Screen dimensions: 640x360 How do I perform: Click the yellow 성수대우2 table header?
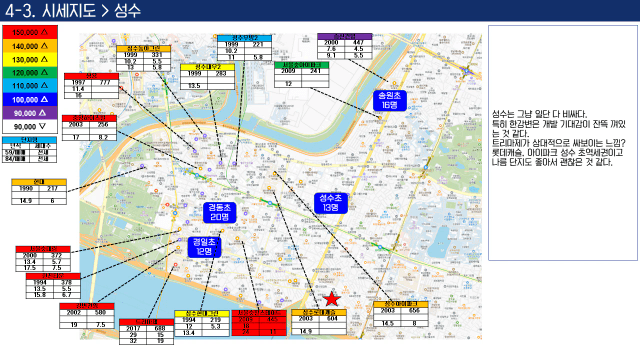click(207, 67)
